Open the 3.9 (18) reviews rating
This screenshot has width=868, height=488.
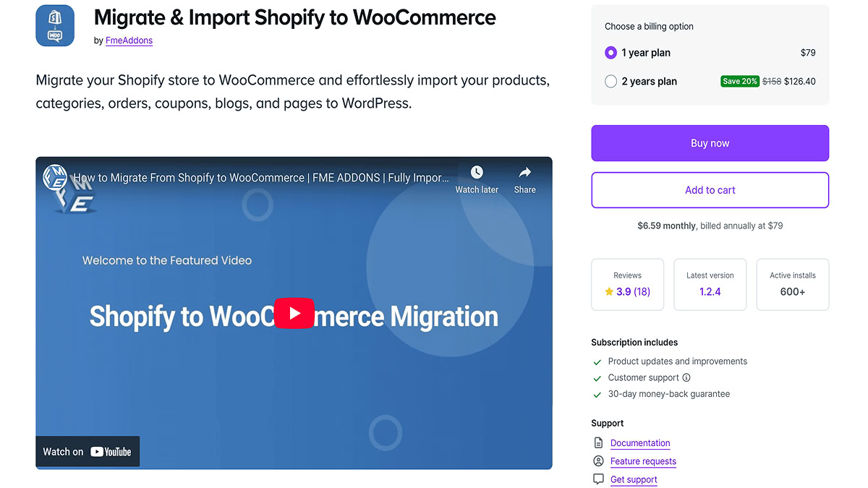tap(633, 292)
